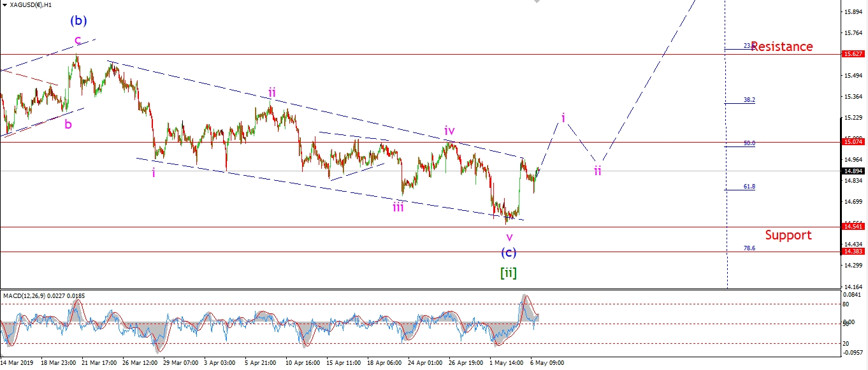868x370 pixels.
Task: Click the 15.627 red price tag
Action: coord(853,55)
